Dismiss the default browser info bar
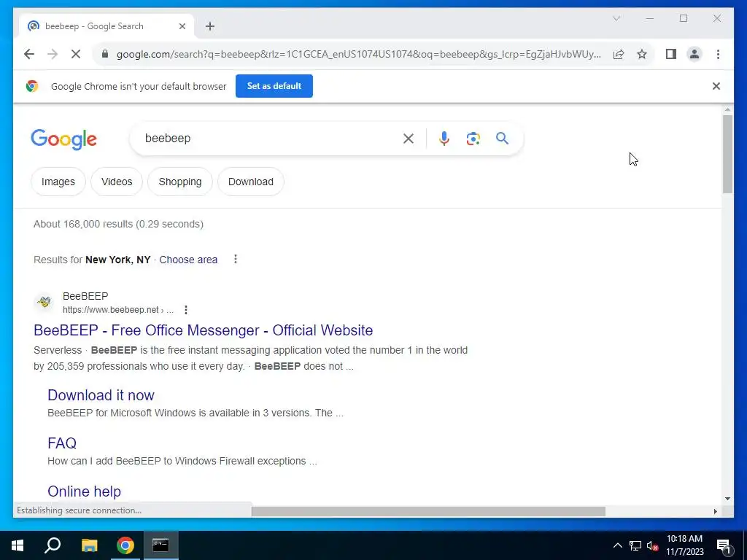Viewport: 747px width, 560px height. click(716, 86)
